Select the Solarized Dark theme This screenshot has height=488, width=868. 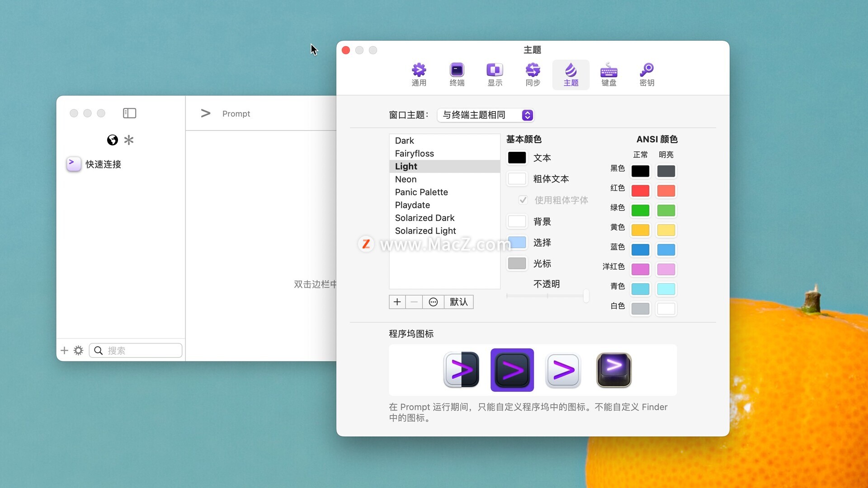pos(425,218)
